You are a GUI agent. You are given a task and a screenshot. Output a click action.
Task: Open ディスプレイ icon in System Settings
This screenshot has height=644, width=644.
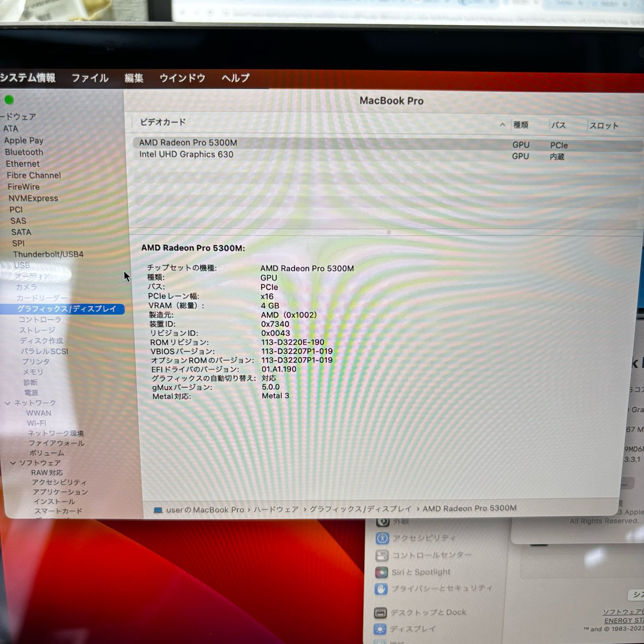pyautogui.click(x=380, y=629)
